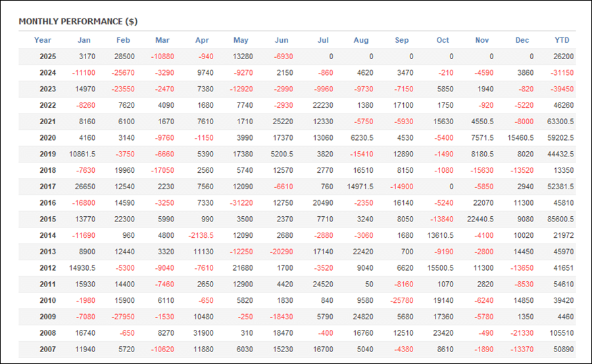Click the -27950 value in 2009 row
The image size is (592, 364).
123,317
